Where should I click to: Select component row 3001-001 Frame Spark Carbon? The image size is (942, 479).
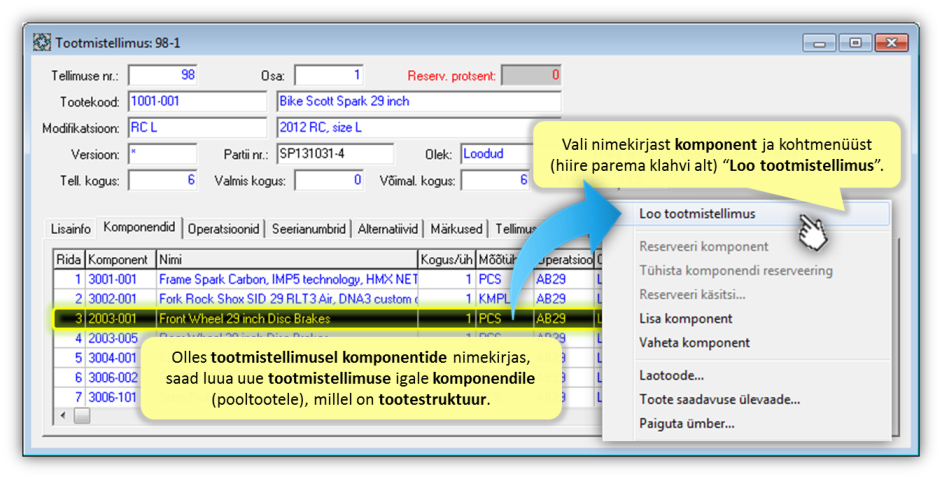[x=250, y=280]
